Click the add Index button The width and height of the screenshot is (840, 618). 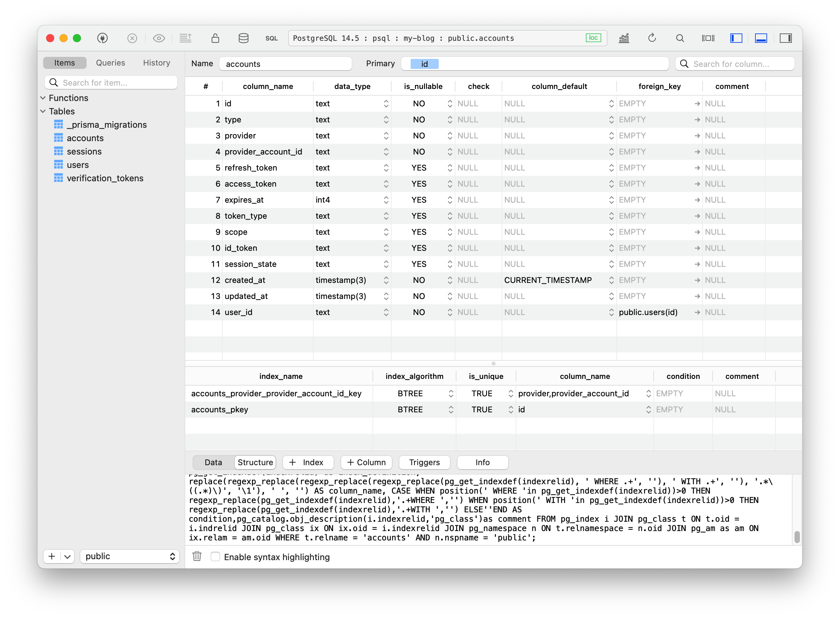308,462
